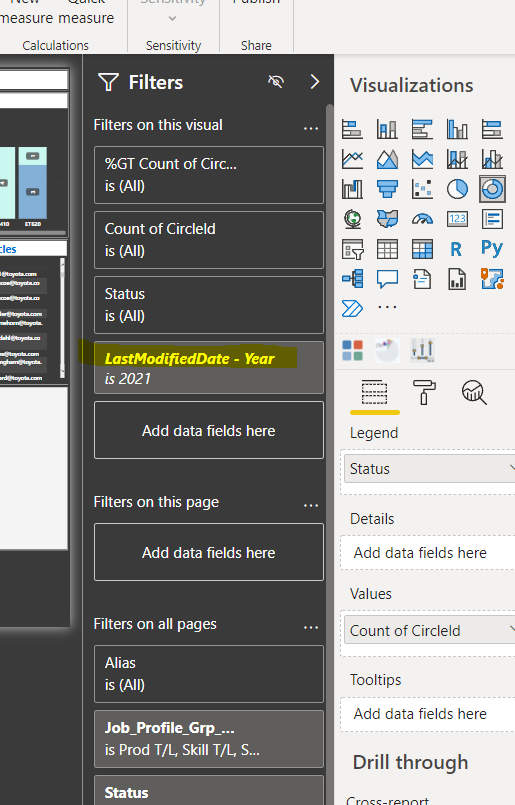Open options for Filters on this page
Screen dimensions: 515x805
coord(311,505)
